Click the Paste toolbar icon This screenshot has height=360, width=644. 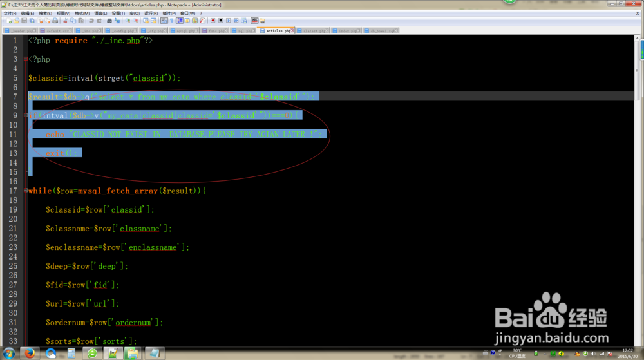[x=81, y=21]
